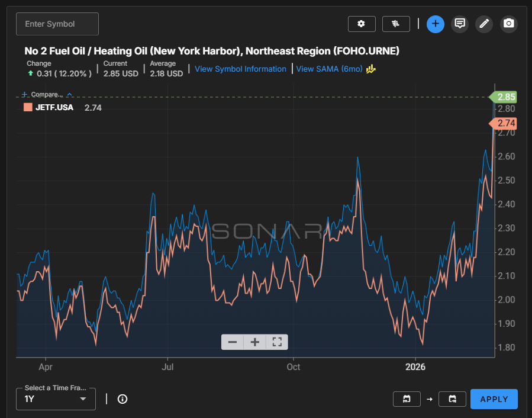The width and height of the screenshot is (532, 418).
Task: Select the JETF.USA legend label
Action: tap(54, 107)
